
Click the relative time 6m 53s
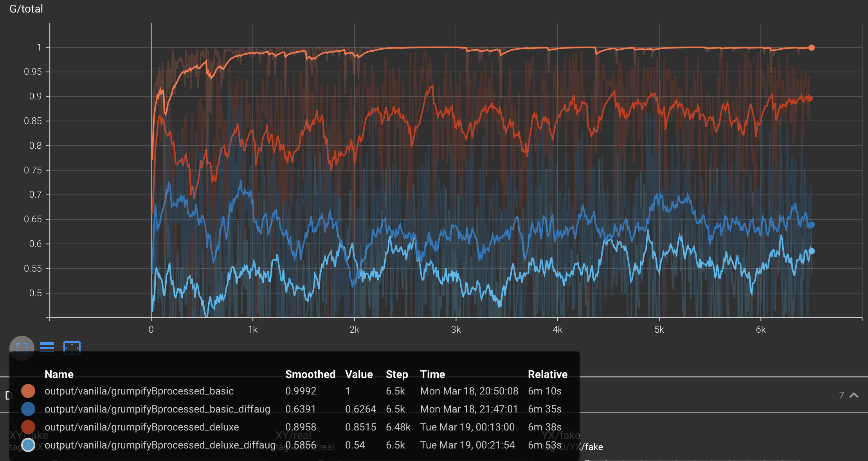tap(545, 445)
